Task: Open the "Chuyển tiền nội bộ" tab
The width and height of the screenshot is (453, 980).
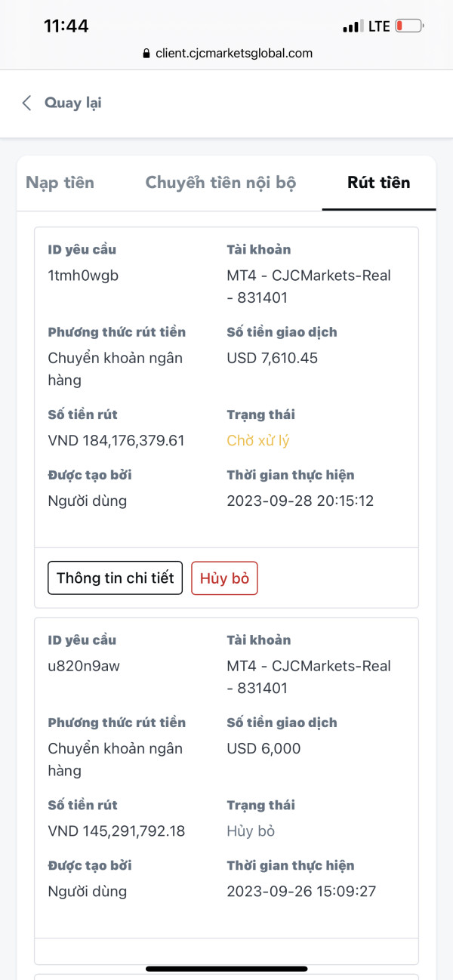Action: tap(220, 183)
